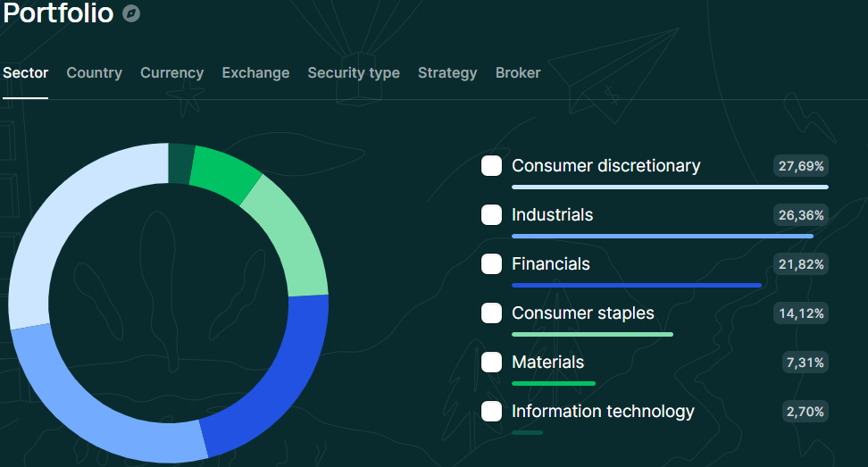Click the Consumer staples light-green bar
The height and width of the screenshot is (467, 868).
pos(592,334)
